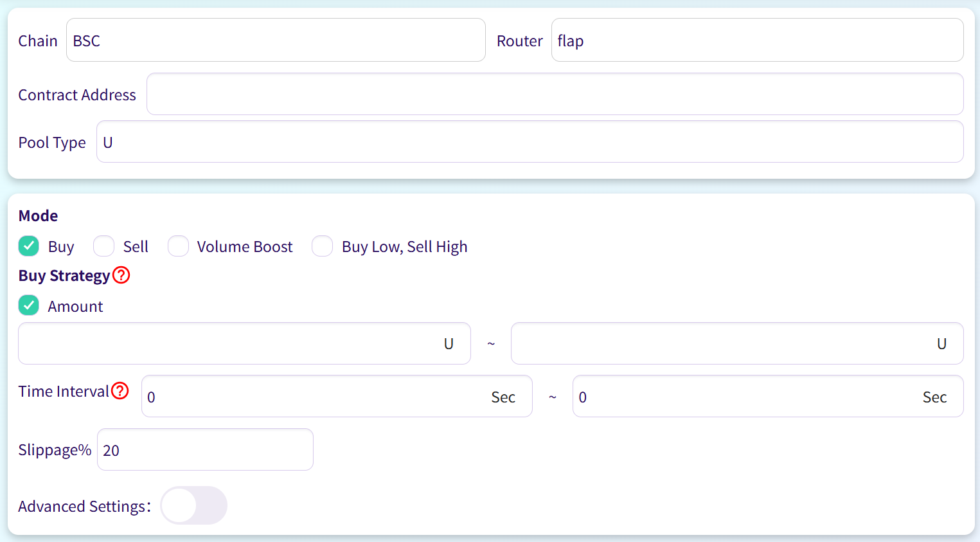The image size is (980, 542).
Task: Expand the Pool Type selector
Action: (529, 142)
